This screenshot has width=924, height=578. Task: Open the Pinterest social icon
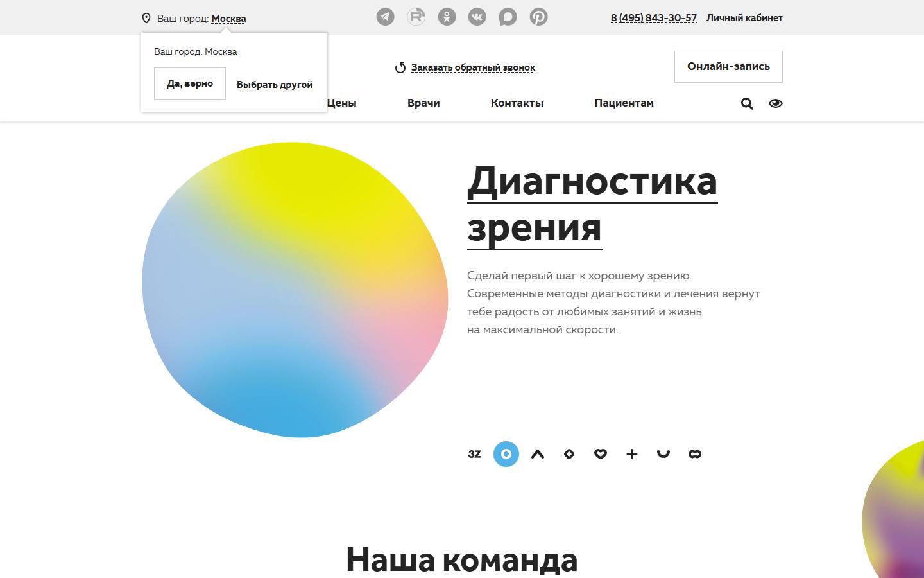(538, 17)
